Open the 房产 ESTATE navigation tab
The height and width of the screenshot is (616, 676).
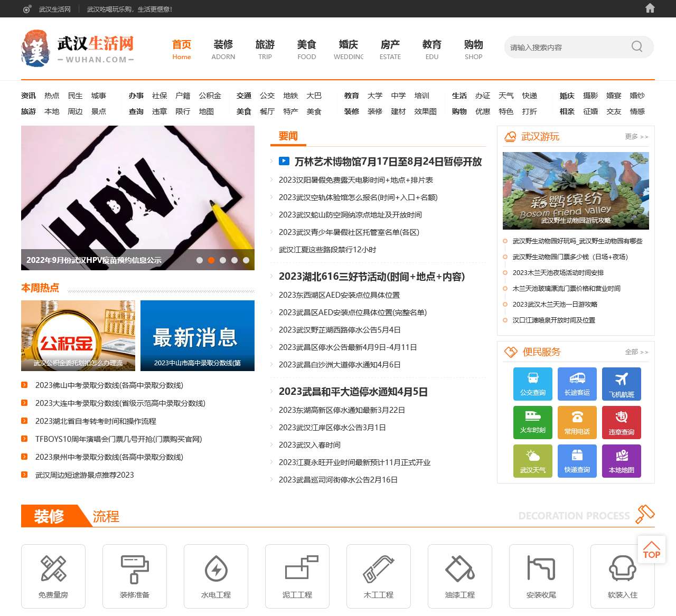tap(390, 49)
